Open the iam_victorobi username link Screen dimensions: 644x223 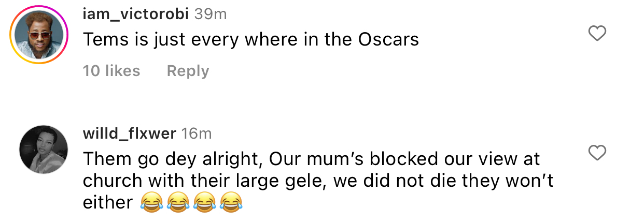tap(136, 14)
